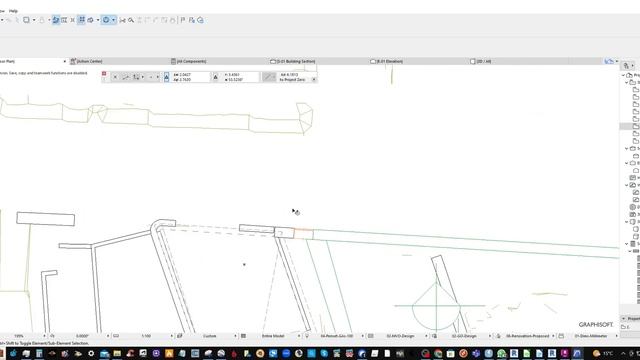Select the highlighted story row in navigator
This screenshot has height=360, width=640.
pos(630,127)
